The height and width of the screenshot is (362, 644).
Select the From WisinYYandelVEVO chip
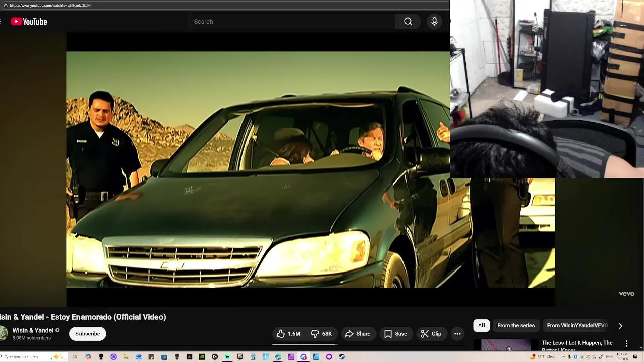point(577,326)
